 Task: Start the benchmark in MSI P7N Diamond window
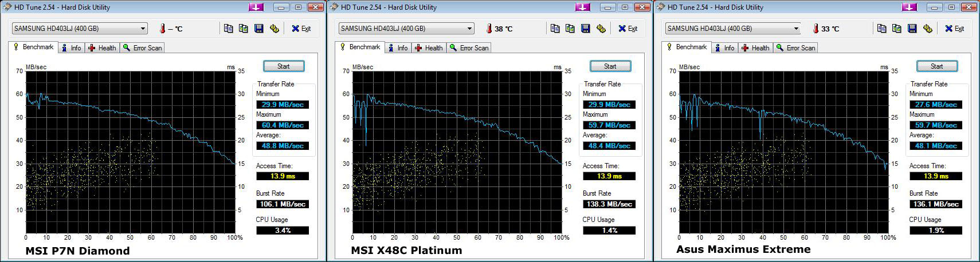[x=284, y=66]
